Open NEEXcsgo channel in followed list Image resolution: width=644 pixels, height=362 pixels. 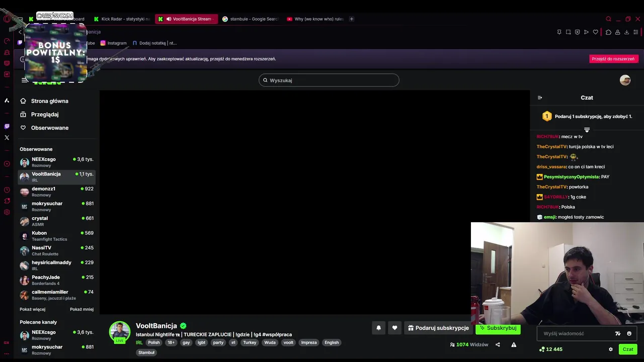pyautogui.click(x=56, y=162)
